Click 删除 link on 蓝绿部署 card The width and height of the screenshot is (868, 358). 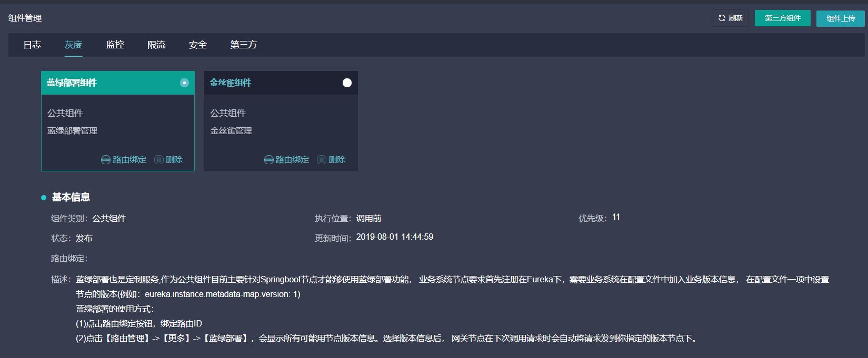174,159
